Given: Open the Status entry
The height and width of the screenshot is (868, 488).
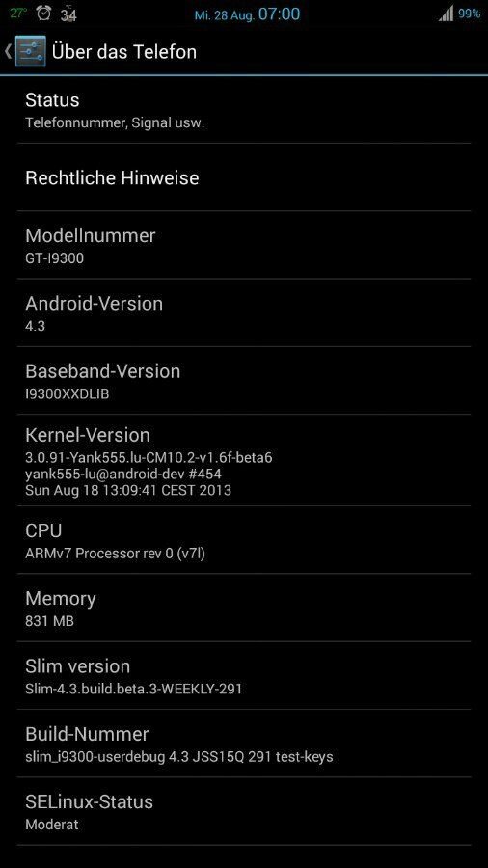Looking at the screenshot, I should pyautogui.click(x=243, y=110).
